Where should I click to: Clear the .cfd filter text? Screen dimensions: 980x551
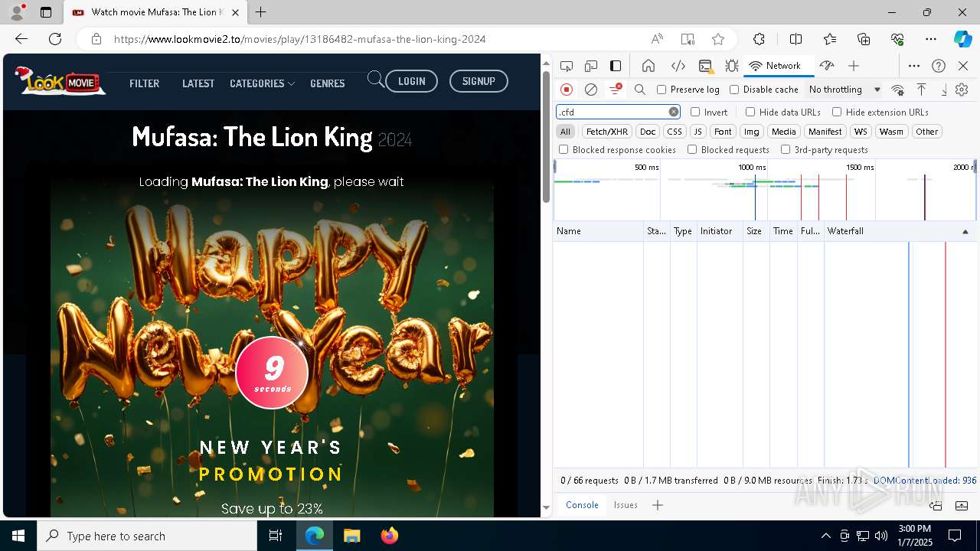point(674,112)
